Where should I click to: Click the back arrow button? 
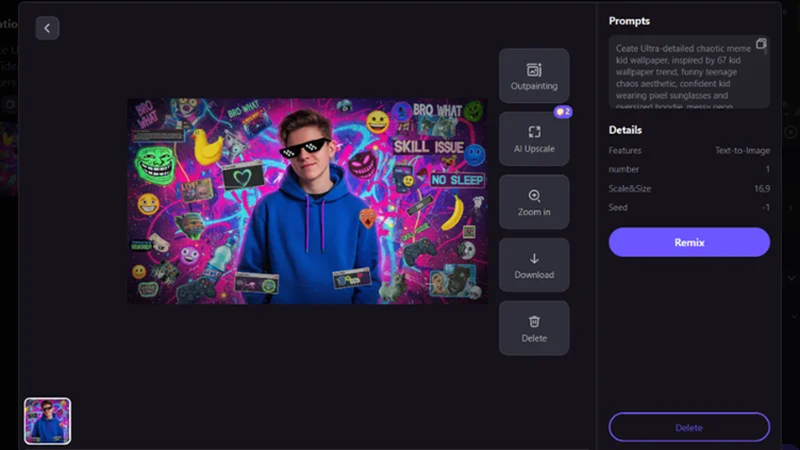[x=47, y=28]
